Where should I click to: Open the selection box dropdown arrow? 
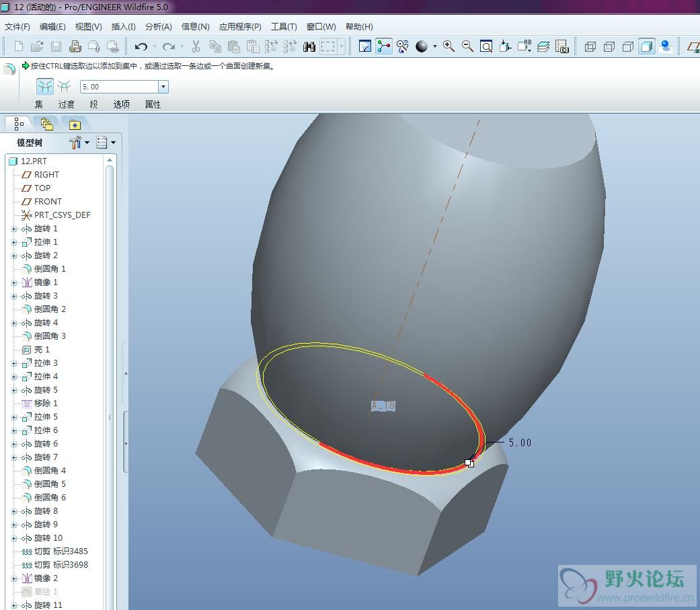coord(342,46)
